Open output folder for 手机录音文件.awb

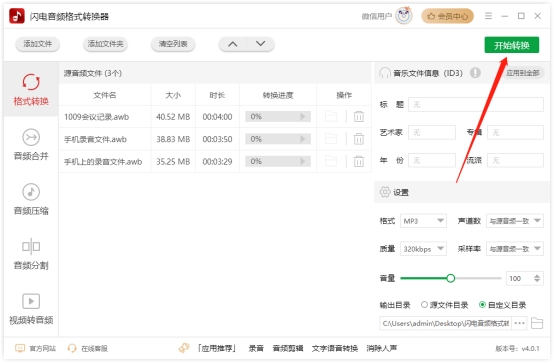(331, 139)
